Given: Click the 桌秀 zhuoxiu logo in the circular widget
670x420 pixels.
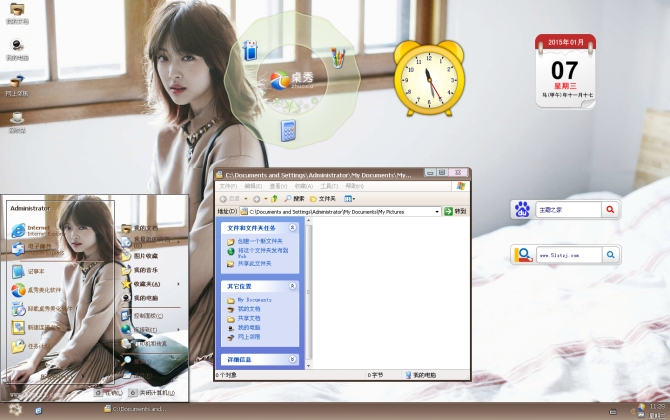Looking at the screenshot, I should click(x=292, y=80).
